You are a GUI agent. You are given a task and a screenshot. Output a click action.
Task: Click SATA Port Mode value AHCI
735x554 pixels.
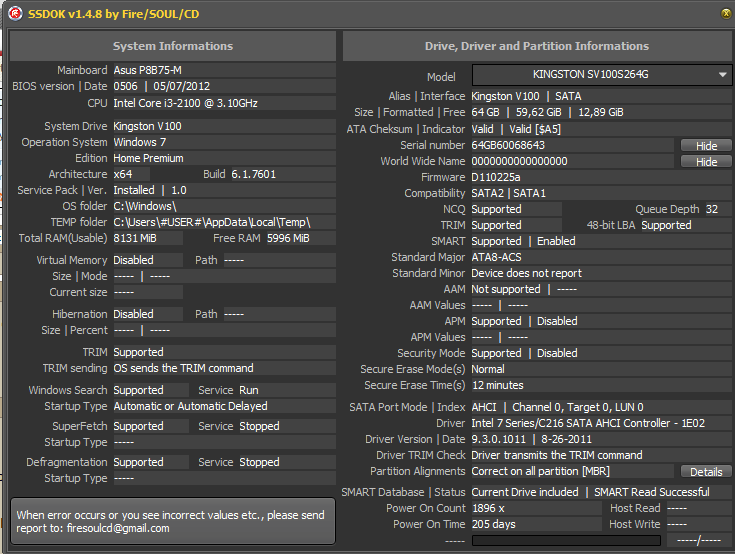point(484,407)
